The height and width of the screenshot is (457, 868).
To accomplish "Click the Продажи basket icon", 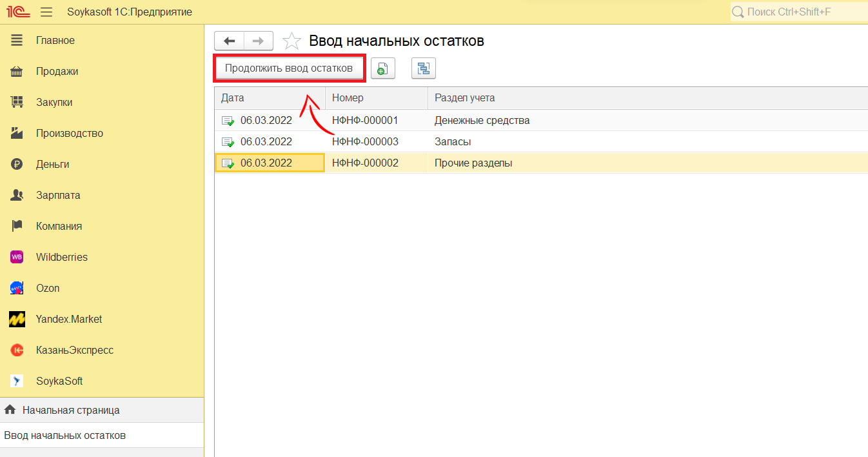I will click(x=17, y=71).
